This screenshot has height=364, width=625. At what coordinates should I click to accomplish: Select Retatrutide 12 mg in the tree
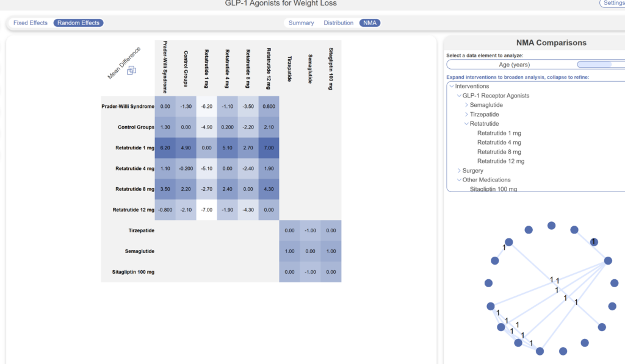tap(500, 161)
